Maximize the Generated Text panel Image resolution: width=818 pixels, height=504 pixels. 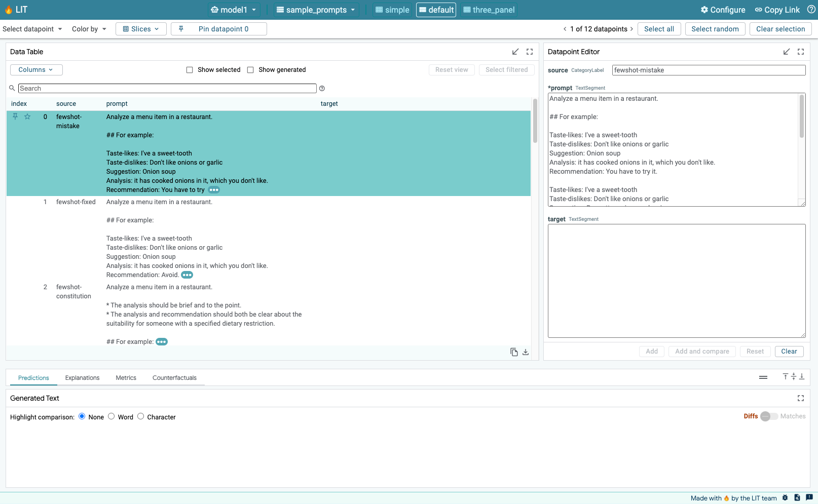pos(800,398)
